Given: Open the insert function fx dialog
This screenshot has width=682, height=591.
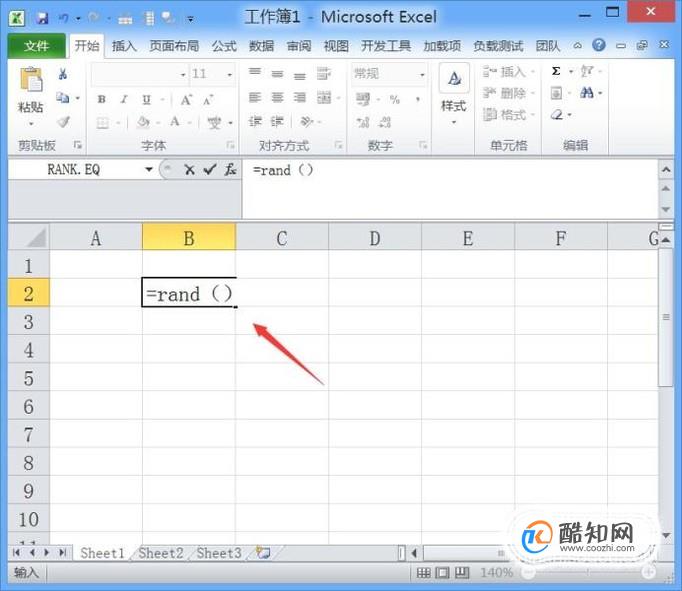Looking at the screenshot, I should 230,170.
